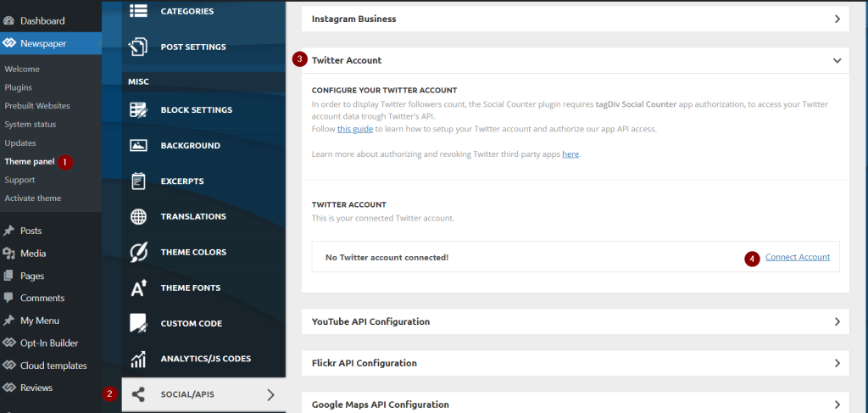868x413 pixels.
Task: Open Theme panel submenu item
Action: (30, 162)
